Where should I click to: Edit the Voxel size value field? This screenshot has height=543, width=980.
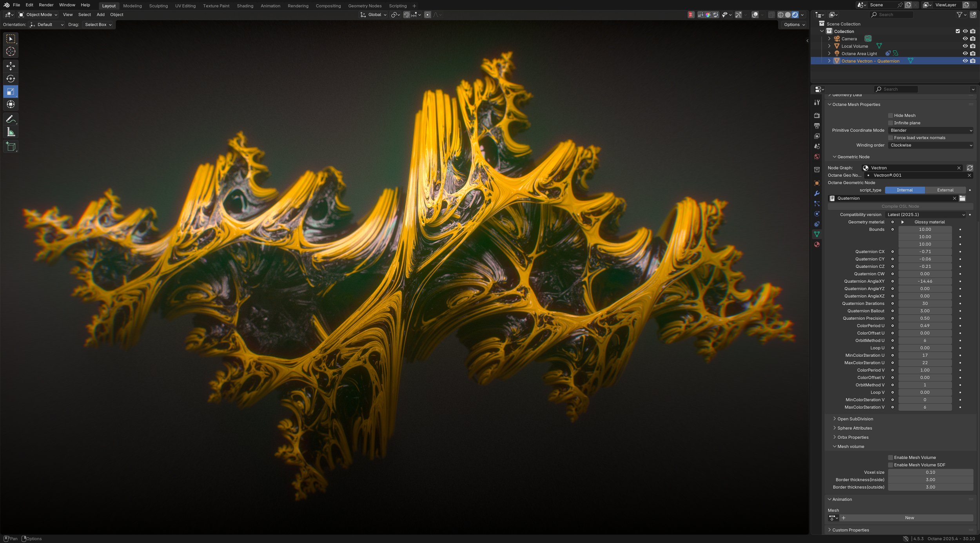(931, 472)
